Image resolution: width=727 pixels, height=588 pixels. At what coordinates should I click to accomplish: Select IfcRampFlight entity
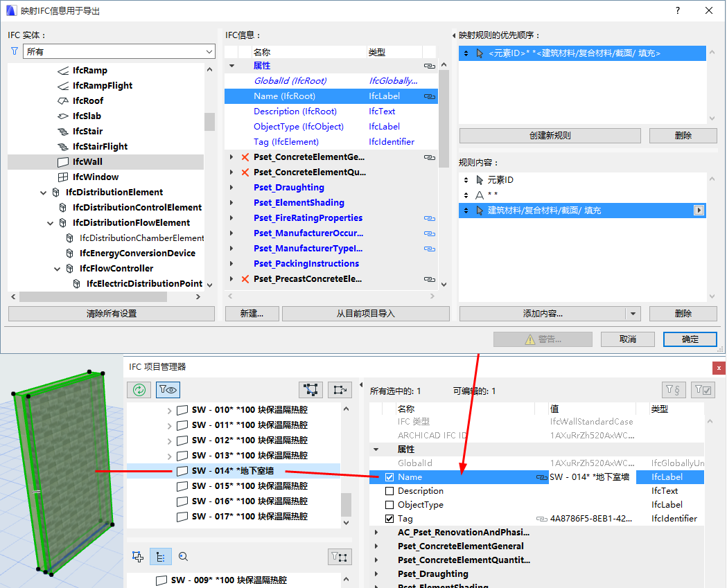102,86
